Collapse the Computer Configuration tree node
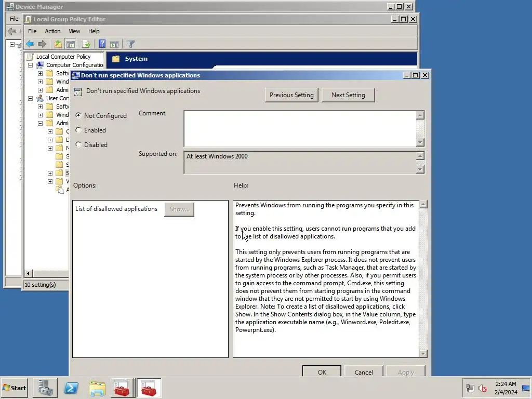Viewport: 532px width, 399px height. tap(31, 65)
